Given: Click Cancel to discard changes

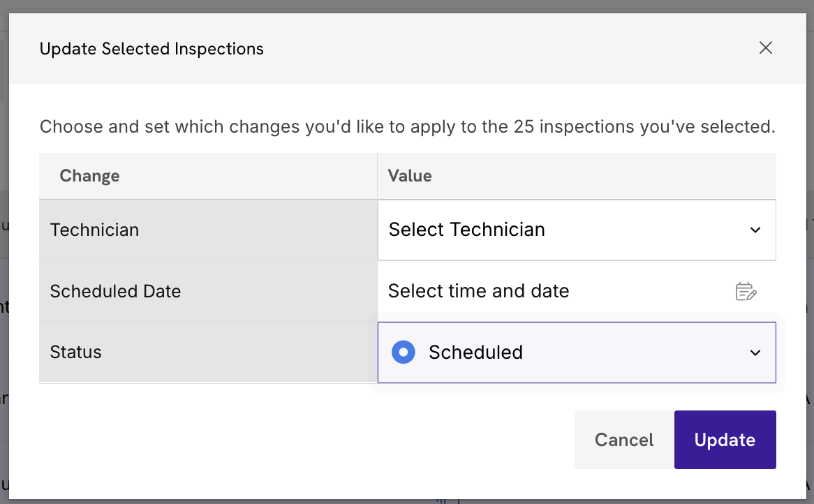Looking at the screenshot, I should click(623, 440).
